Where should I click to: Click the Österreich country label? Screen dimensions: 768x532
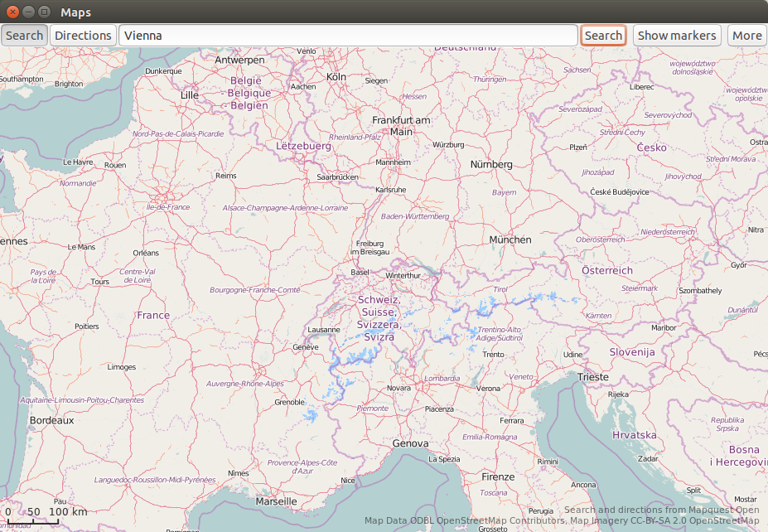[606, 271]
